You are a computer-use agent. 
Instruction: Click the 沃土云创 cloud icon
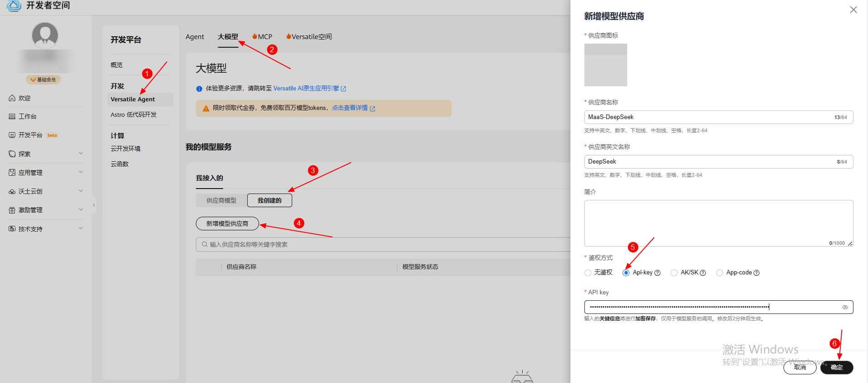click(x=12, y=191)
